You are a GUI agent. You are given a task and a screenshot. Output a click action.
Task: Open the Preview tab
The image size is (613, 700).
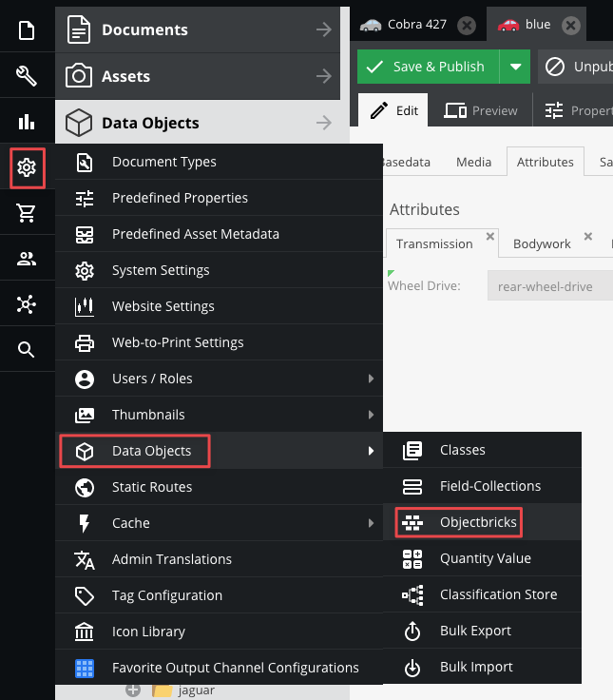[481, 110]
